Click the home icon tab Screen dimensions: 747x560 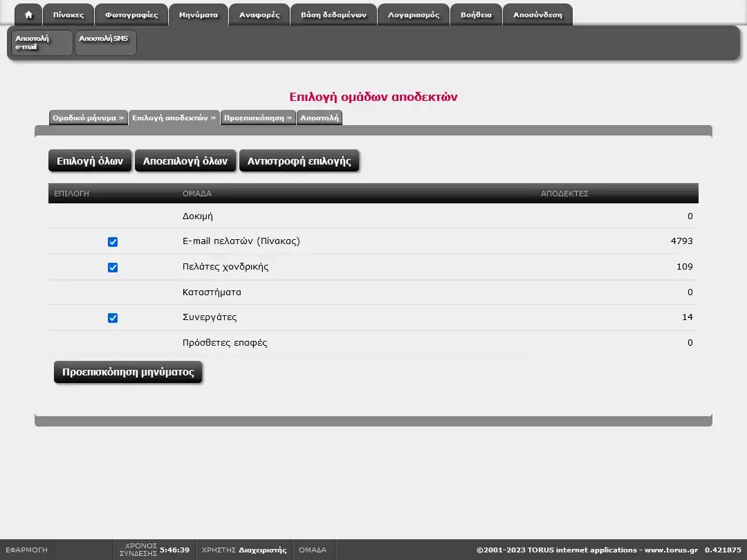[x=28, y=15]
